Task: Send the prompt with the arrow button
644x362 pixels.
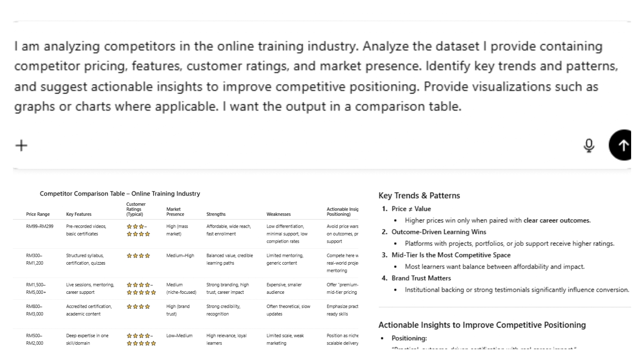Action: click(622, 145)
